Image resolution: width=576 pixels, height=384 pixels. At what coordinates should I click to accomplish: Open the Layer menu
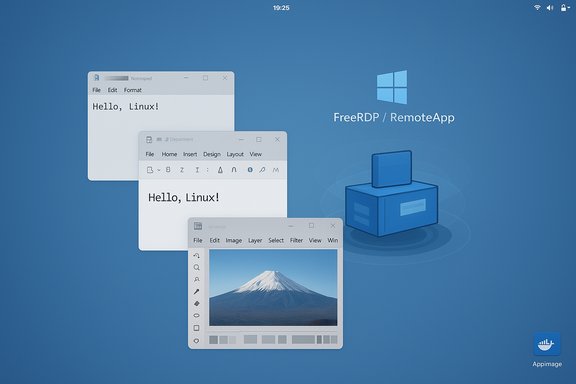255,240
